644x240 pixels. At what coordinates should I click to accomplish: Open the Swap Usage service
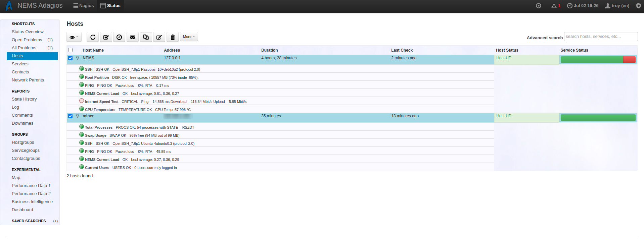pos(96,135)
